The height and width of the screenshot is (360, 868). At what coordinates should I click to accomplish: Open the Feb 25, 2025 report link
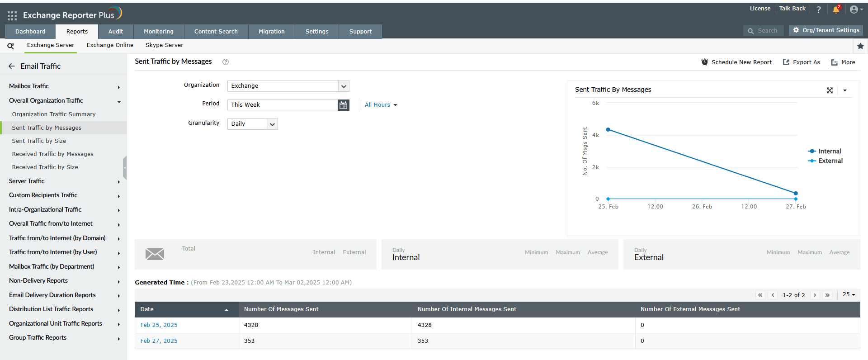(x=159, y=325)
